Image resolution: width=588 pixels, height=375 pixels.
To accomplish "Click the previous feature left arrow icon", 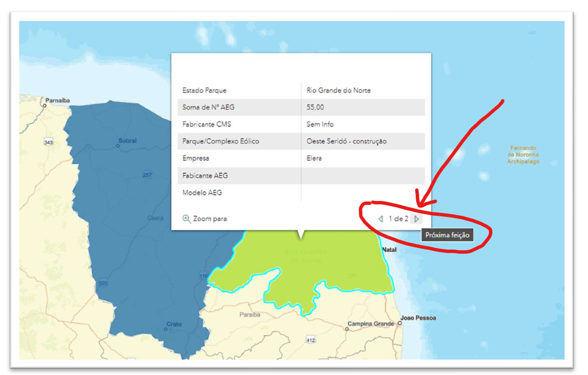I will 381,218.
